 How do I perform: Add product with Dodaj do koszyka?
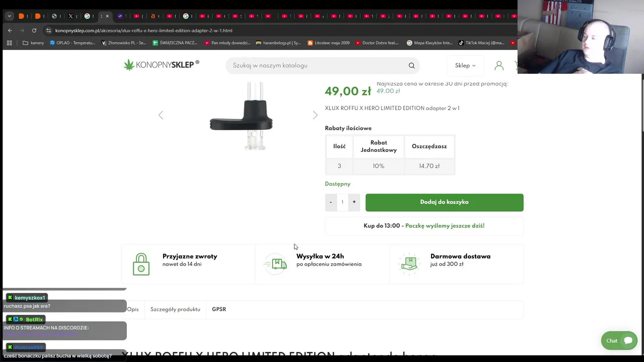444,202
